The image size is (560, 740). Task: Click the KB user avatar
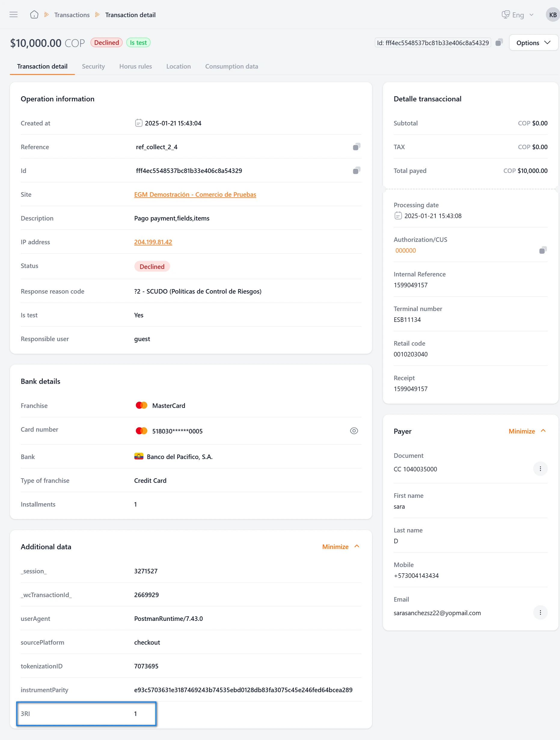(552, 15)
